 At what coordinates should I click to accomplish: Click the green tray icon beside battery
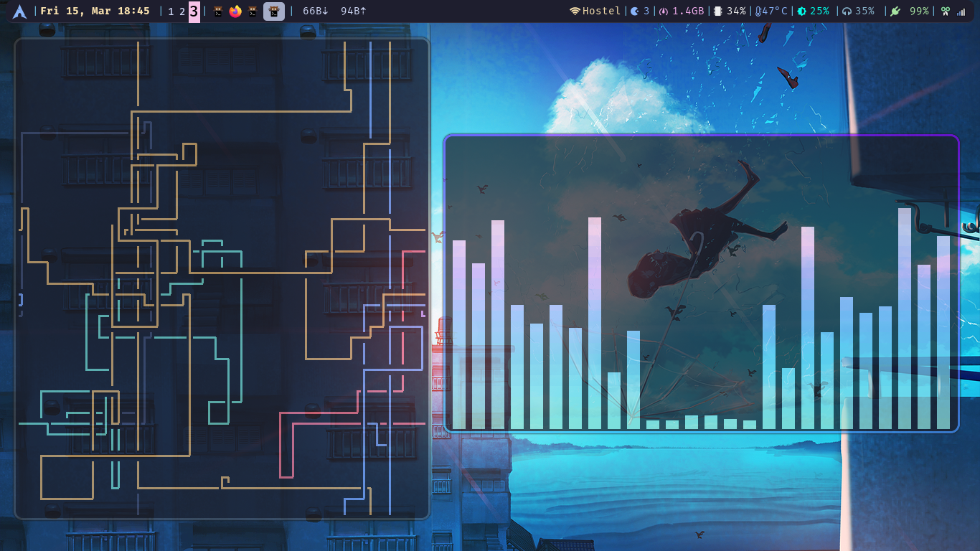pyautogui.click(x=946, y=11)
